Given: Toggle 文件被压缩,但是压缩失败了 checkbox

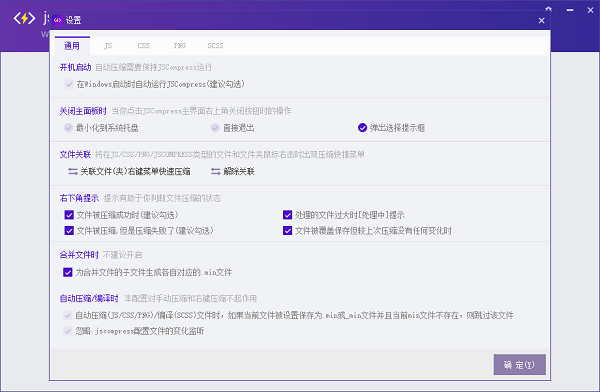Looking at the screenshot, I should [x=69, y=230].
